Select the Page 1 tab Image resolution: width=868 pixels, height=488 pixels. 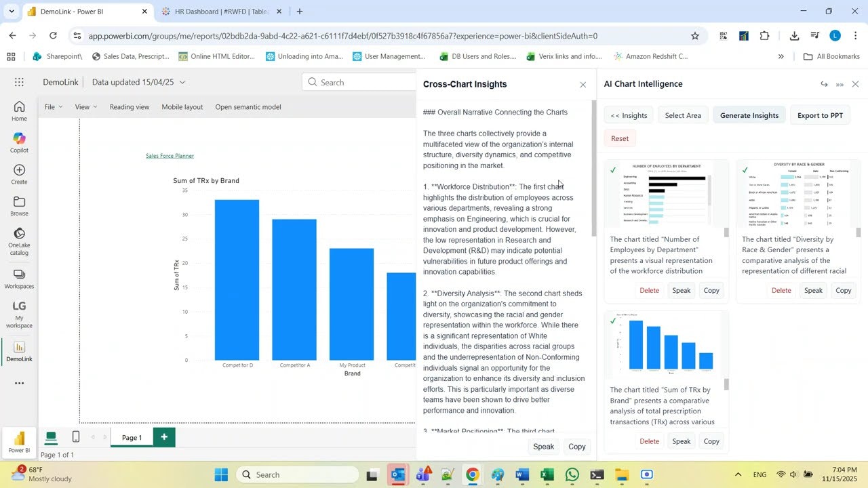(132, 437)
